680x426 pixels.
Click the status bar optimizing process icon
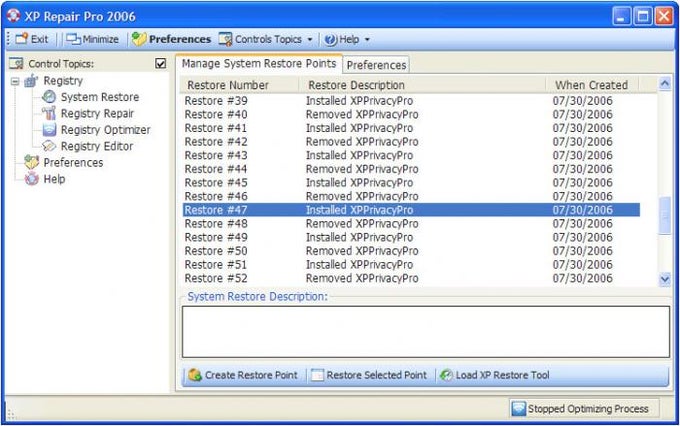coord(519,409)
